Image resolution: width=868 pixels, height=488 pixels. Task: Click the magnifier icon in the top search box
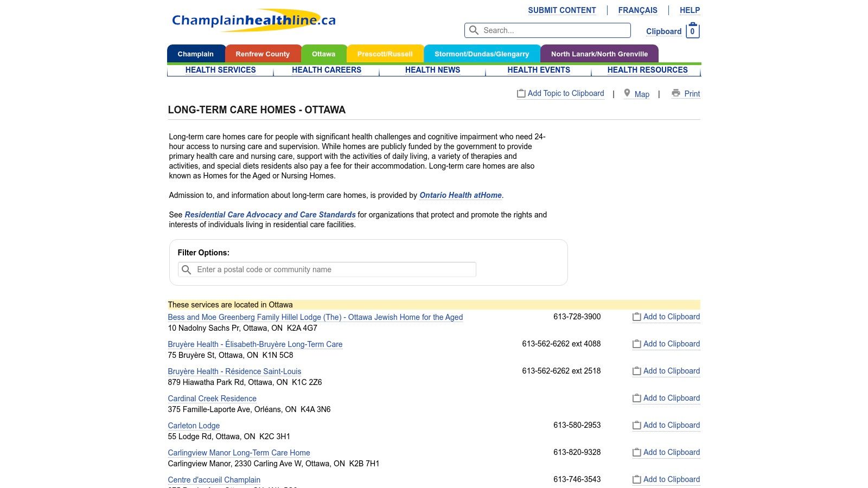[474, 30]
